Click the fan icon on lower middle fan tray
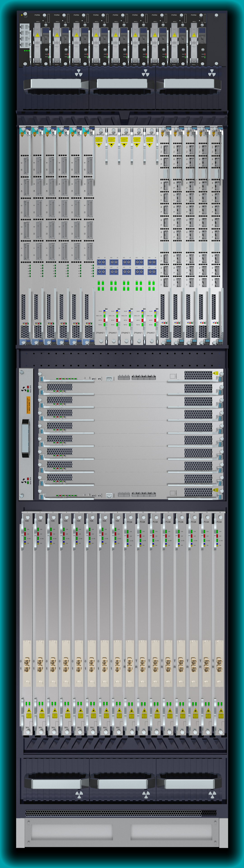This screenshot has height=868, width=244. pos(145,795)
